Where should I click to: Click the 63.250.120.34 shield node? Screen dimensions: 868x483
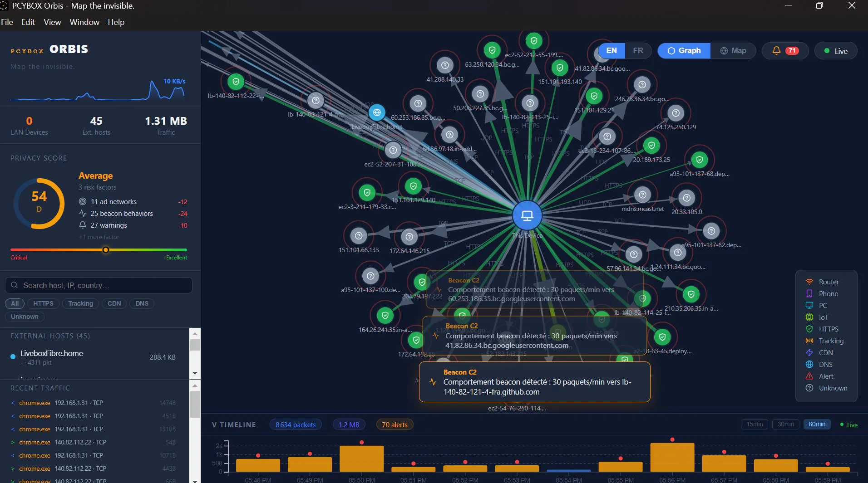492,50
